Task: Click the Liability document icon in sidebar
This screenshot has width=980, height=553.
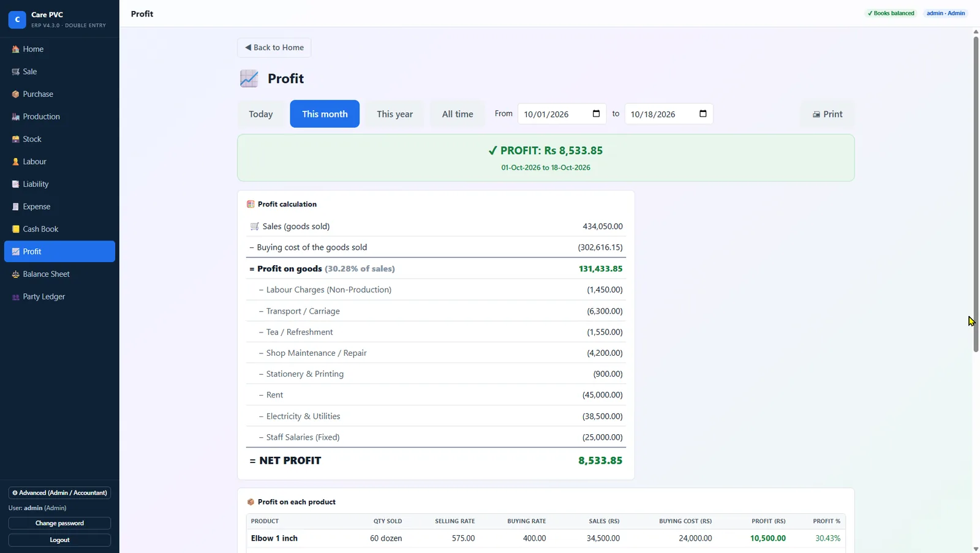Action: click(x=15, y=184)
